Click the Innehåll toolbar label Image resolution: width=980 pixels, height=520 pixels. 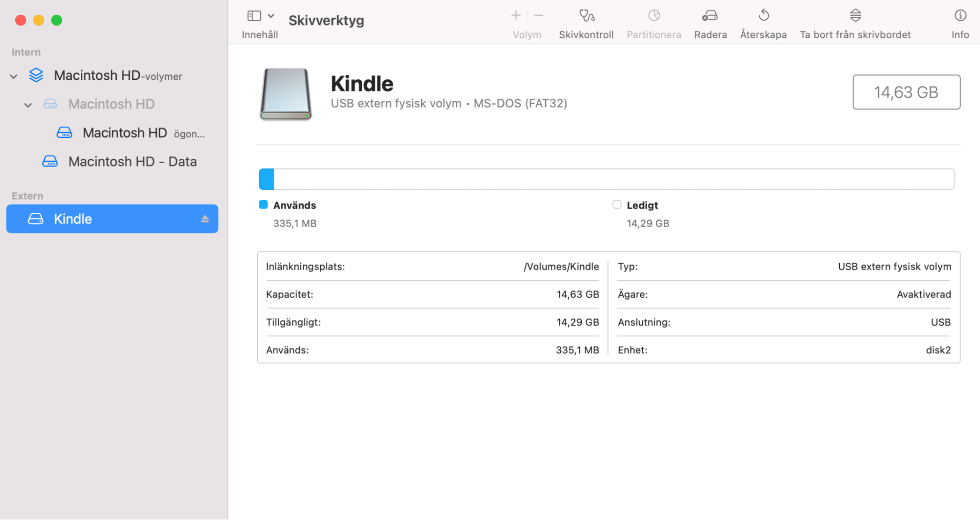260,35
